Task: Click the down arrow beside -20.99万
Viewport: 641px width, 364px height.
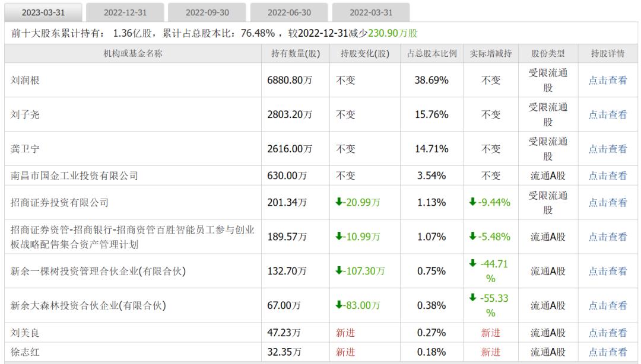Action: (x=339, y=202)
